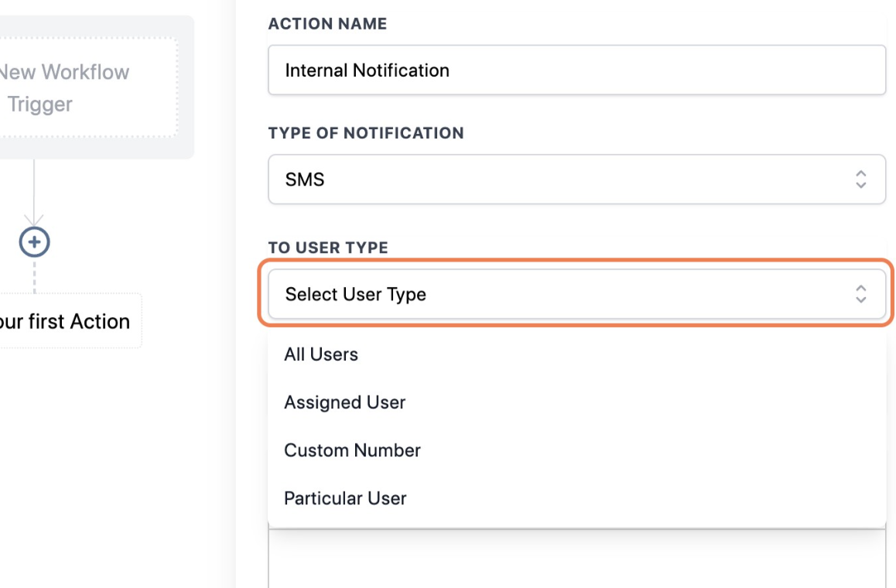Click the highlighted Select User Type box
This screenshot has height=588, width=896.
[576, 294]
